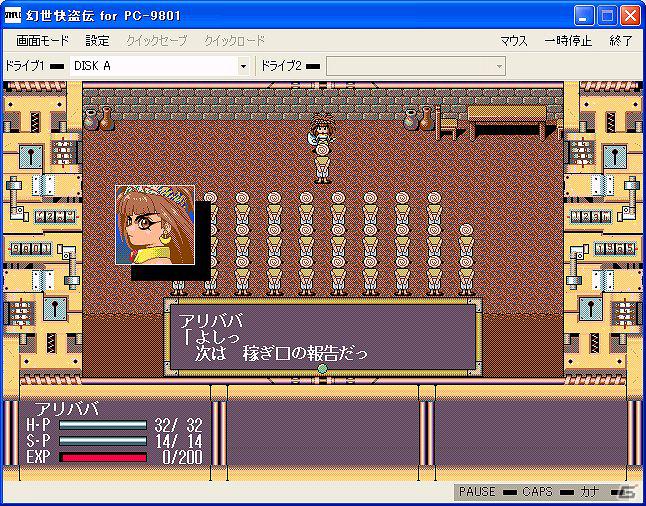This screenshot has width=646, height=506.
Task: Click the H-P gauge bar
Action: coord(103,425)
